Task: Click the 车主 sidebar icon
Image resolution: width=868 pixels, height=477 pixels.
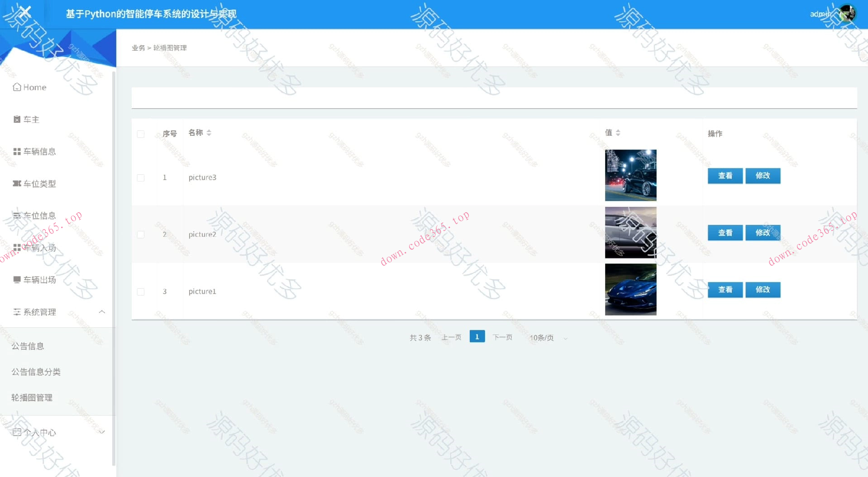Action: [17, 119]
